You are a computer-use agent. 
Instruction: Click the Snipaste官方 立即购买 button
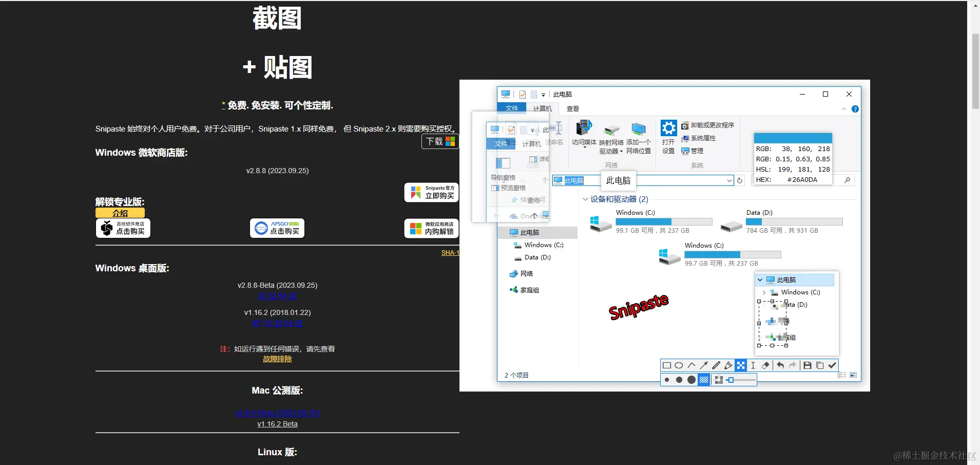431,193
